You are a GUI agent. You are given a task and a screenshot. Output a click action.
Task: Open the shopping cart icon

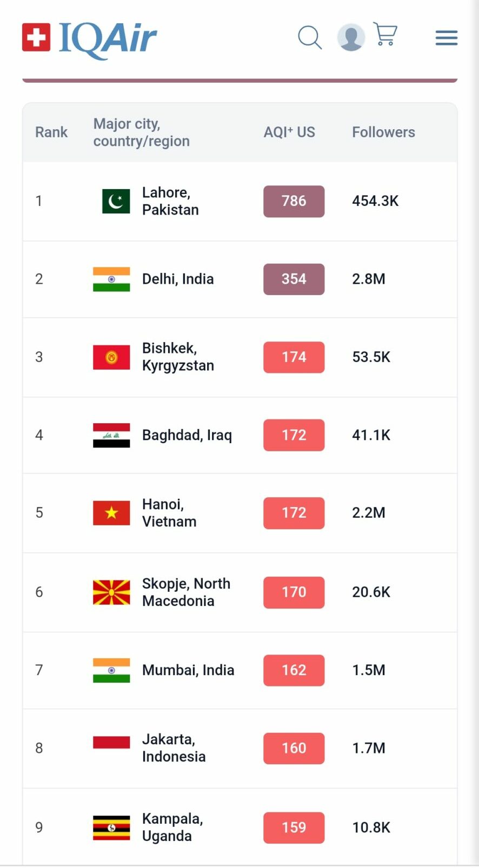385,34
